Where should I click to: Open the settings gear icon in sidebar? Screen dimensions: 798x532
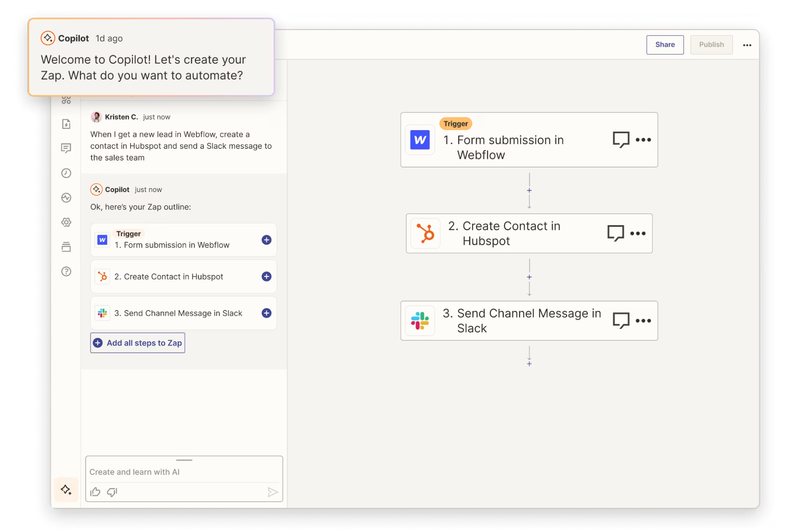[66, 222]
